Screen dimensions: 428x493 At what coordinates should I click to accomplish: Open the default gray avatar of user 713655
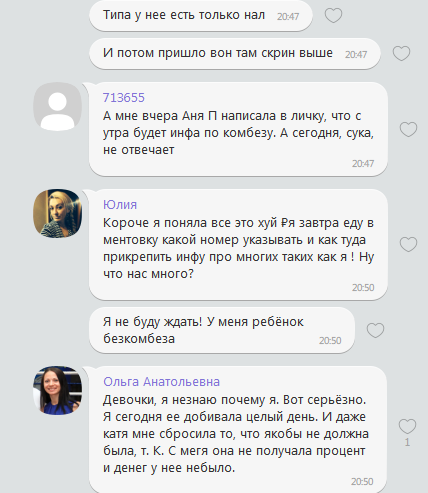click(57, 107)
